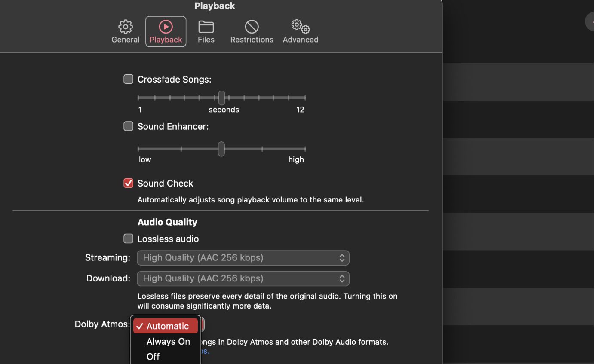Click the 'high' label under Sound Enhancer
Image resolution: width=602 pixels, height=364 pixels.
click(x=296, y=159)
